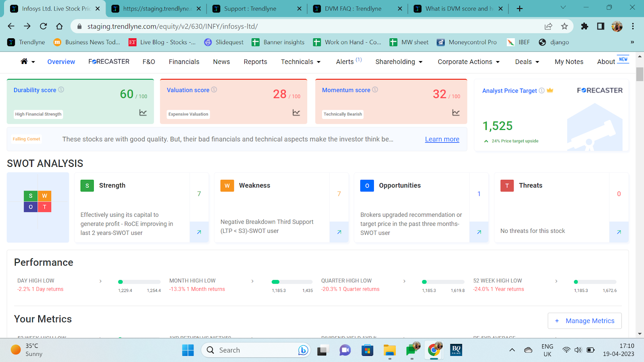The height and width of the screenshot is (362, 644).
Task: Expand MONTH HIGH LOW chevron
Action: [x=252, y=281]
